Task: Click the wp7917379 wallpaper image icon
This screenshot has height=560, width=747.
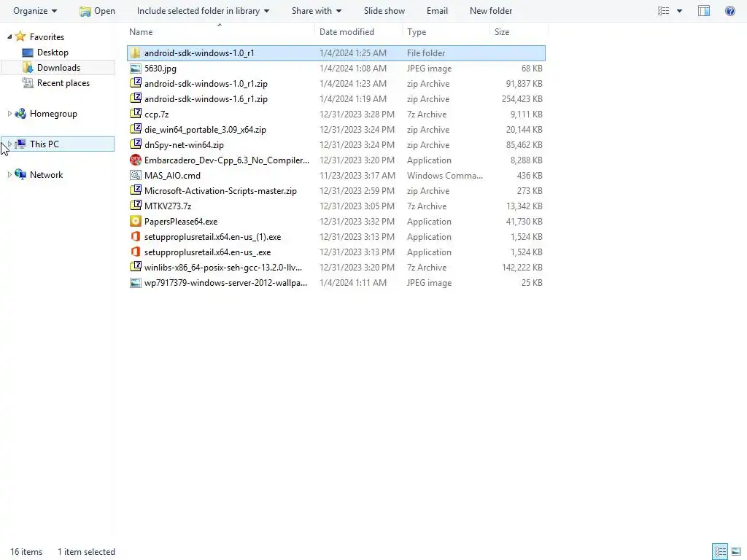Action: pyautogui.click(x=135, y=282)
